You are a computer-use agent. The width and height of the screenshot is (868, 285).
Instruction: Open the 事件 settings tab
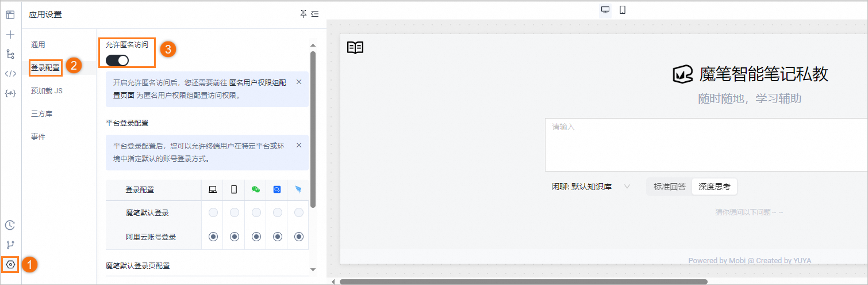[38, 137]
